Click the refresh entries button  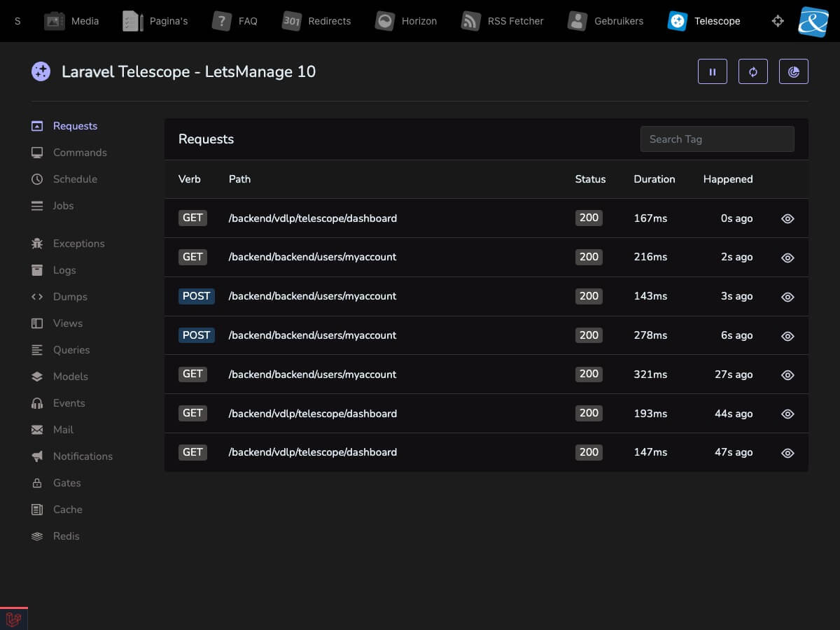pos(753,71)
